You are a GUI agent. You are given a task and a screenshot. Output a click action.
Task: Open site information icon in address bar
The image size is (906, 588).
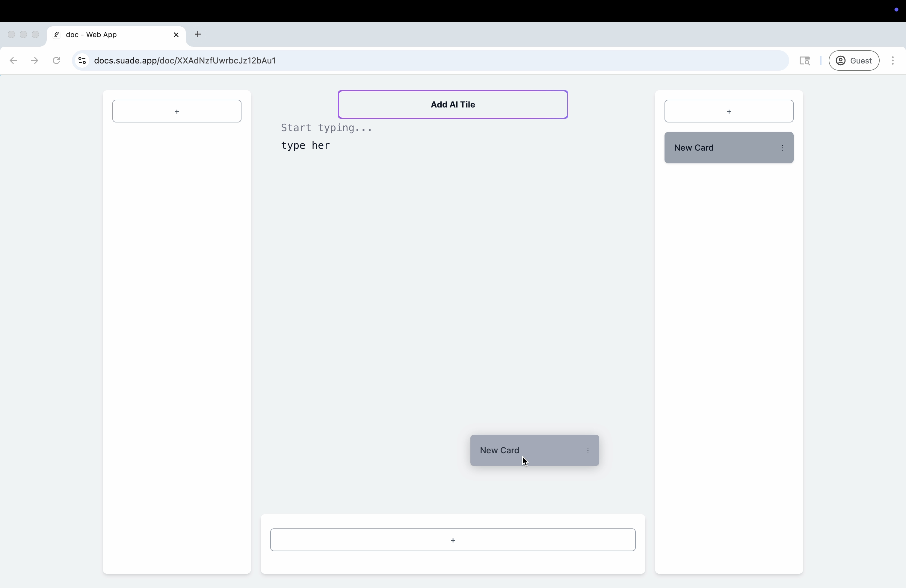pyautogui.click(x=82, y=60)
